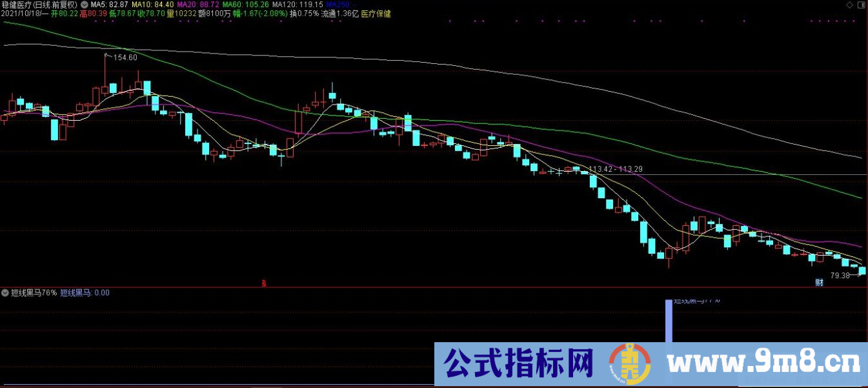This screenshot has height=388, width=868.
Task: Click the 113.42 - 113.29 gap label
Action: pyautogui.click(x=616, y=169)
